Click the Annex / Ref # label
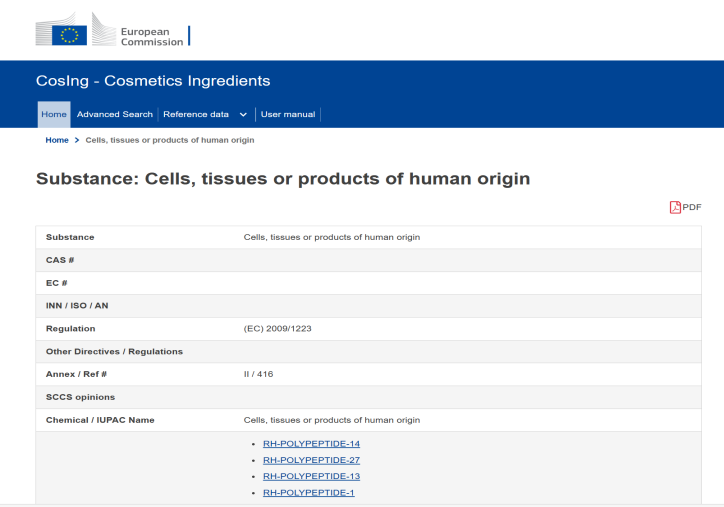724x507 pixels. [x=76, y=374]
